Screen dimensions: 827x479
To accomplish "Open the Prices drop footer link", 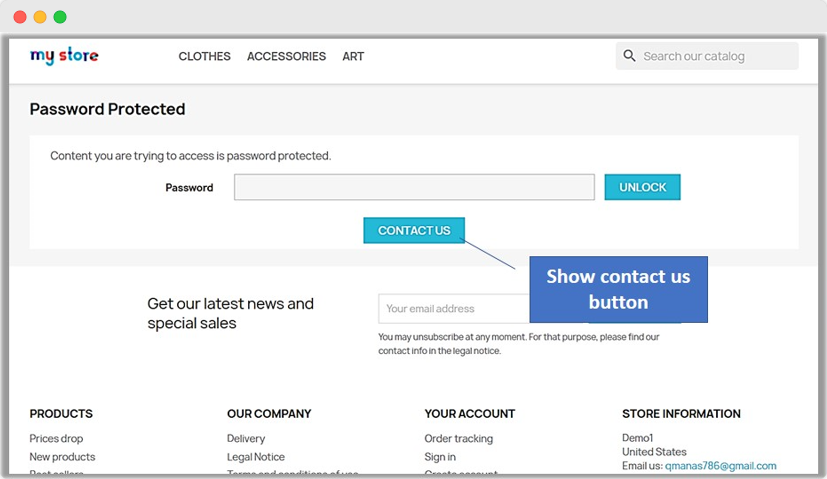I will pos(56,439).
